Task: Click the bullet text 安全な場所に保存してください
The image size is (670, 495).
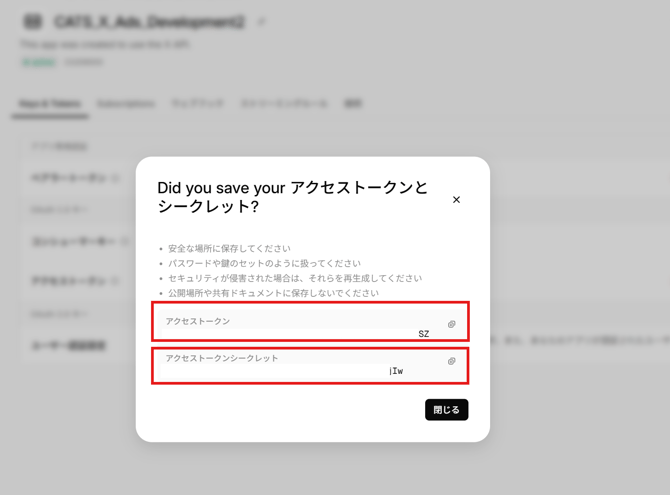Action: pyautogui.click(x=229, y=248)
